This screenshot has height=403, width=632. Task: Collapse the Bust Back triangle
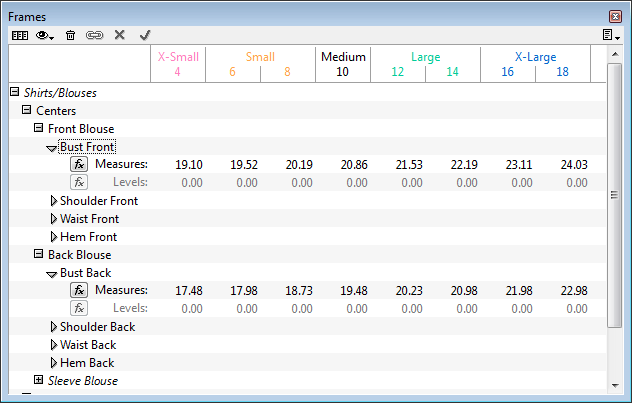[x=52, y=273]
